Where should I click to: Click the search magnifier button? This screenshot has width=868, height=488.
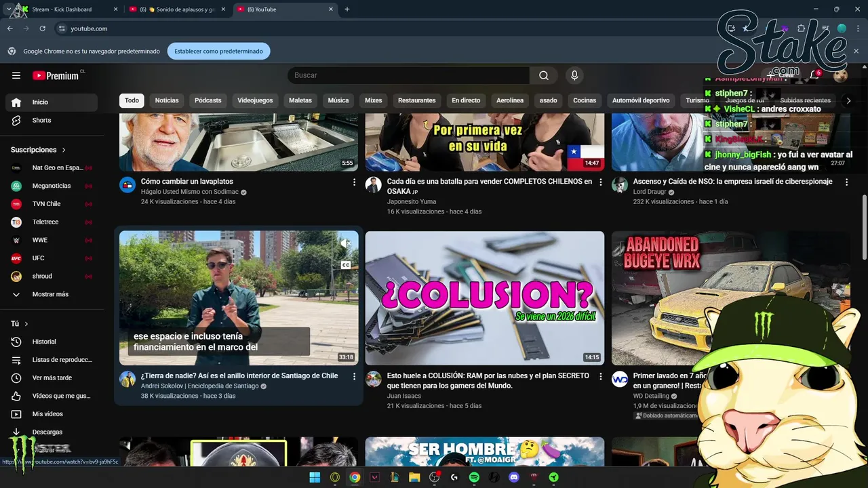pyautogui.click(x=544, y=75)
